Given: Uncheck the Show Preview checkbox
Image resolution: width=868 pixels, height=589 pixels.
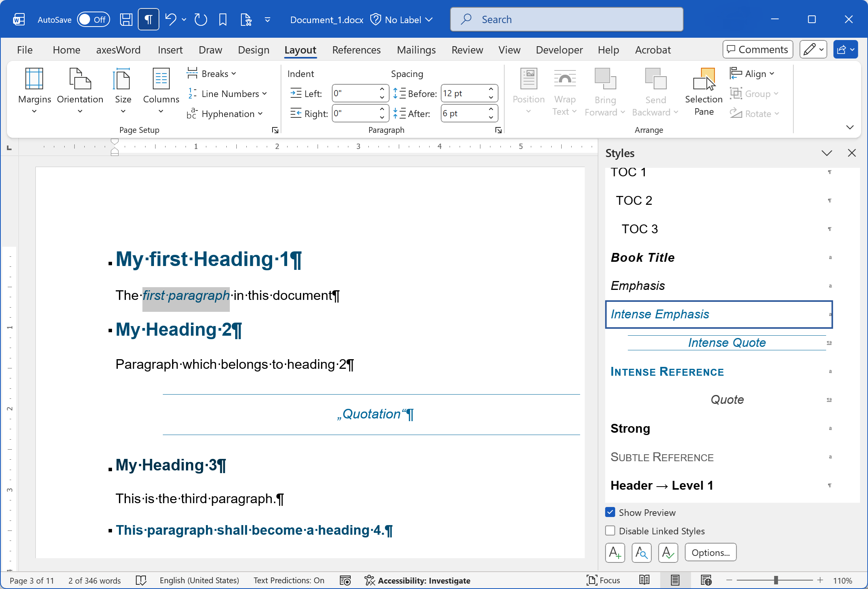Looking at the screenshot, I should [x=610, y=512].
